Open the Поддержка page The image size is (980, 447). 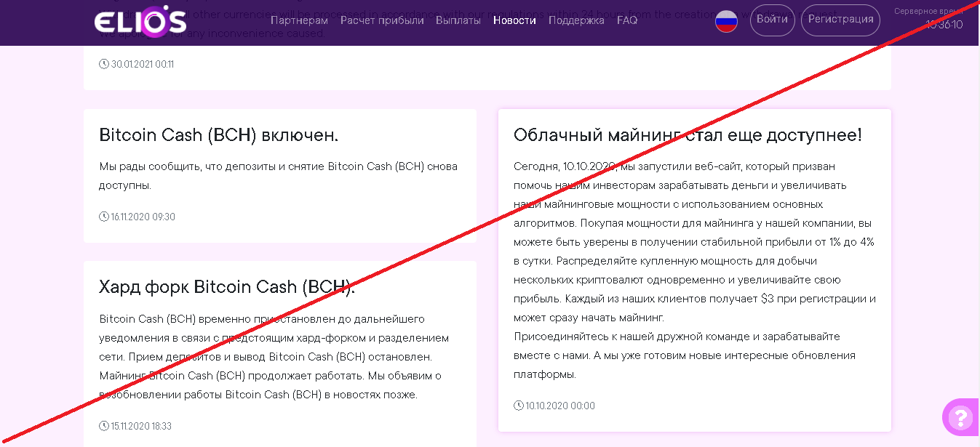click(x=576, y=20)
